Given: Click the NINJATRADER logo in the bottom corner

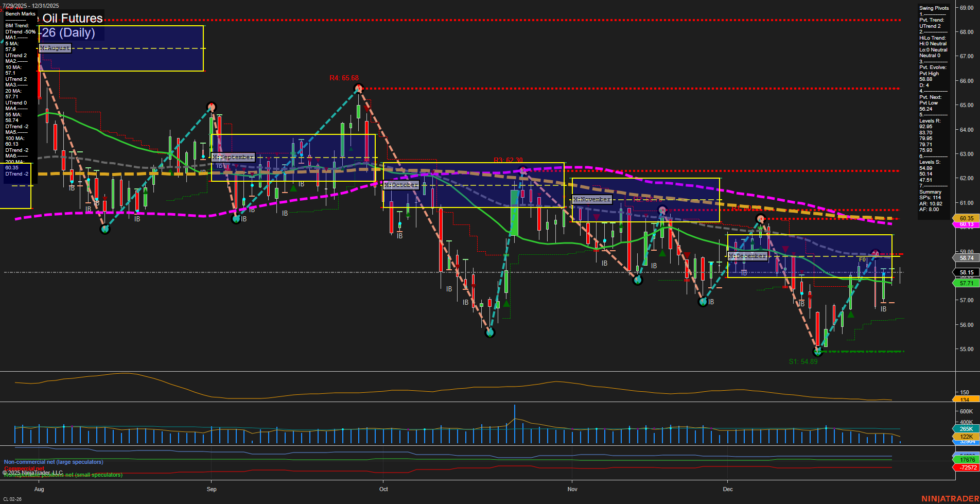Looking at the screenshot, I should (949, 498).
